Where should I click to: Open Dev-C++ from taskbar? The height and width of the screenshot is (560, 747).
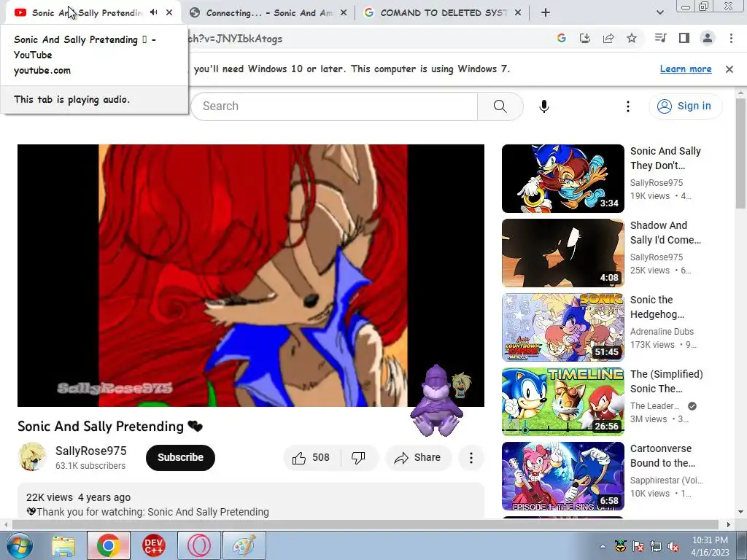[x=153, y=545]
